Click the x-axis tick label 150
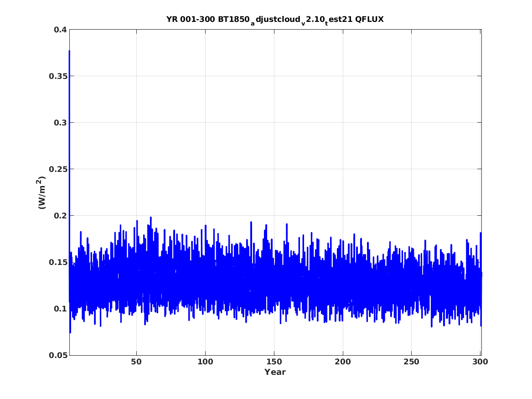This screenshot has width=532, height=399. point(274,362)
